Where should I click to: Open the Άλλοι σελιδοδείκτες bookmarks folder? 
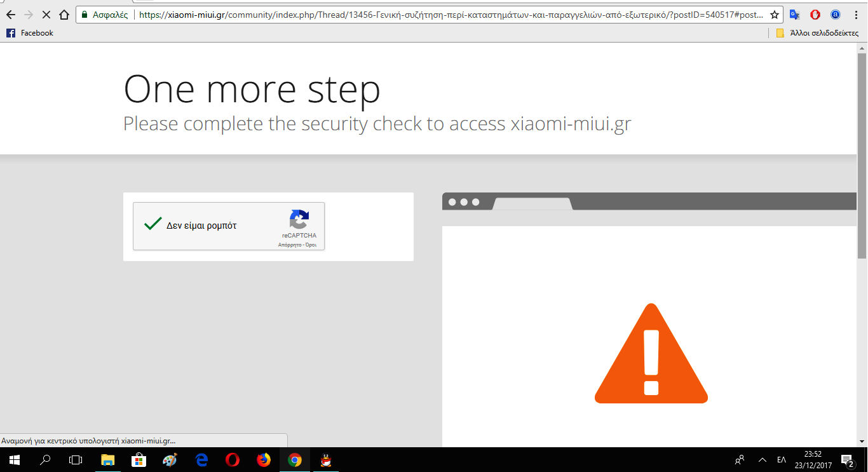coord(817,33)
